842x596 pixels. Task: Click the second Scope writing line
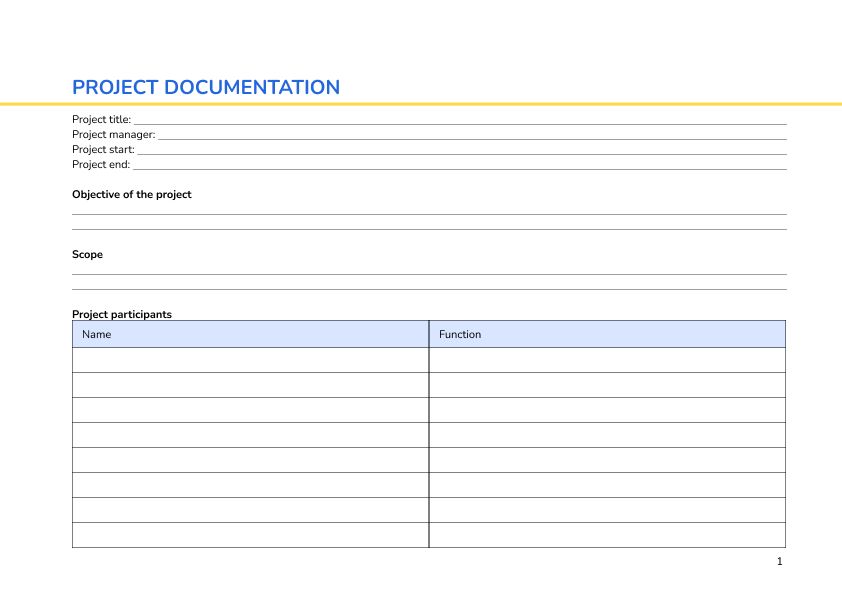coord(428,288)
